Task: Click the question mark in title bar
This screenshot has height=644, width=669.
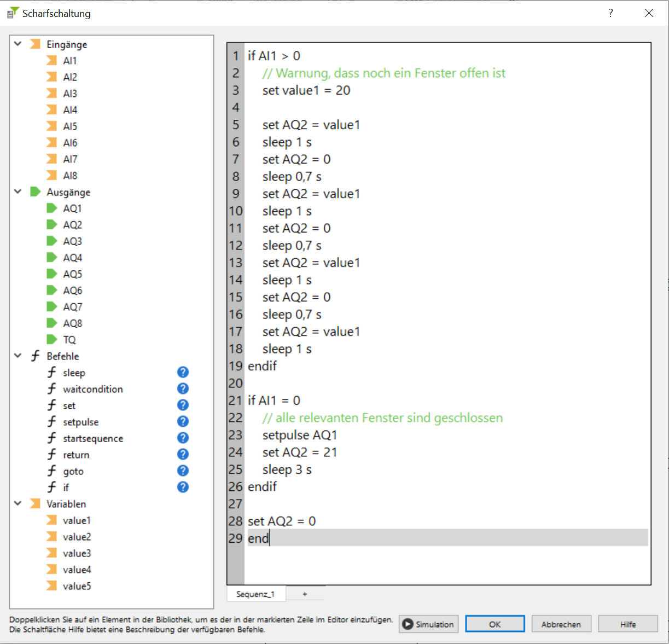Action: point(610,13)
